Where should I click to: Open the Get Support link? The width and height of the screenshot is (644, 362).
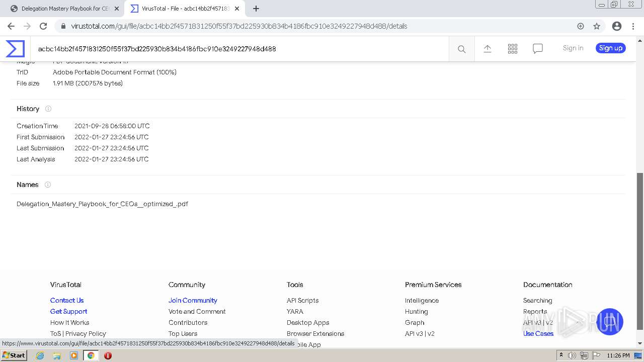point(69,311)
